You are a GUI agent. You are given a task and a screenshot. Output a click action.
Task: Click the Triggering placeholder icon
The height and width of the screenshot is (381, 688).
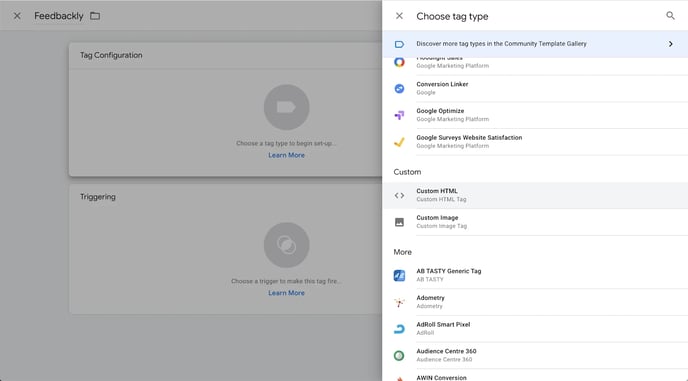(x=286, y=245)
